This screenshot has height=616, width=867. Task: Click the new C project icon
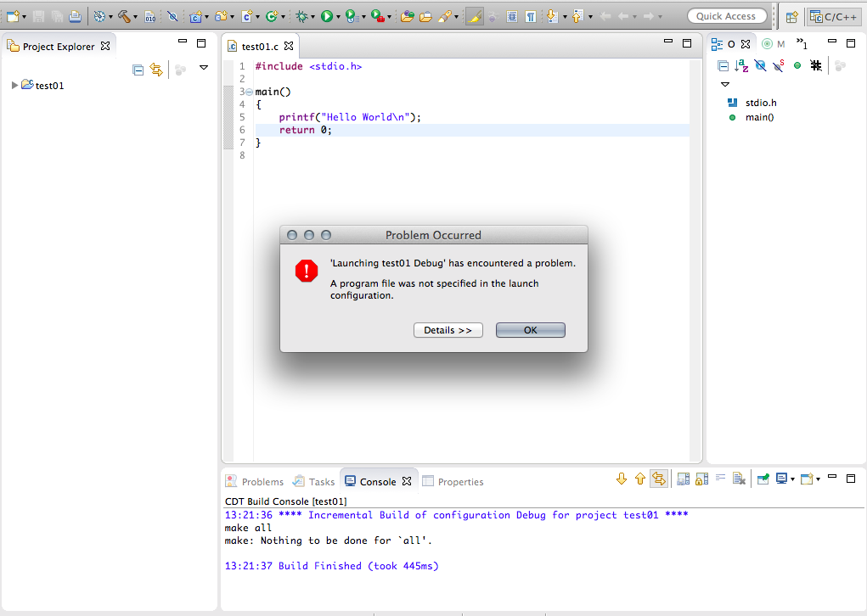(196, 17)
